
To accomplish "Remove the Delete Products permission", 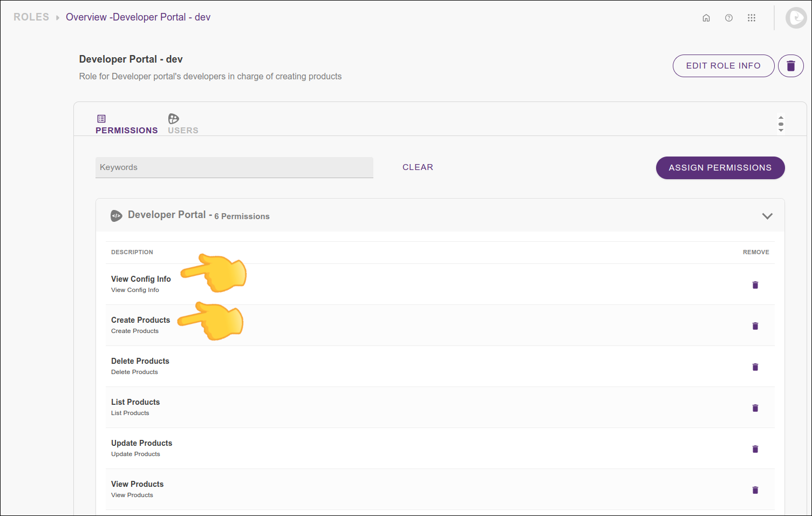I will pyautogui.click(x=755, y=367).
